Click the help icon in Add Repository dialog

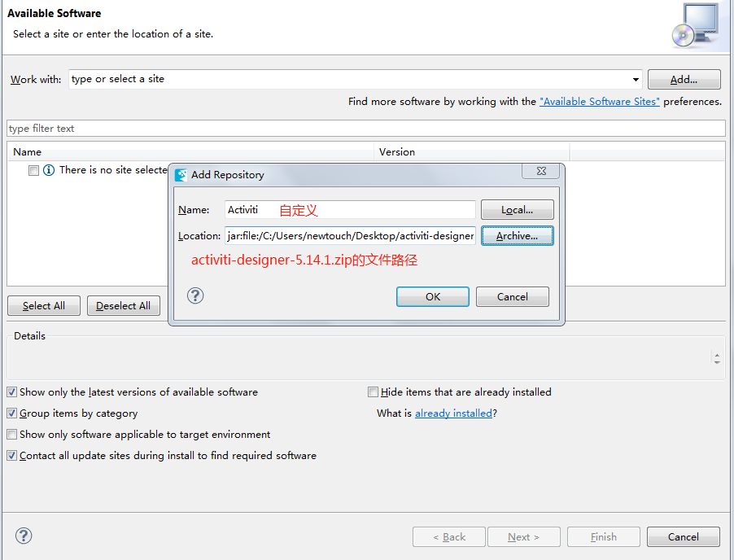coord(195,295)
